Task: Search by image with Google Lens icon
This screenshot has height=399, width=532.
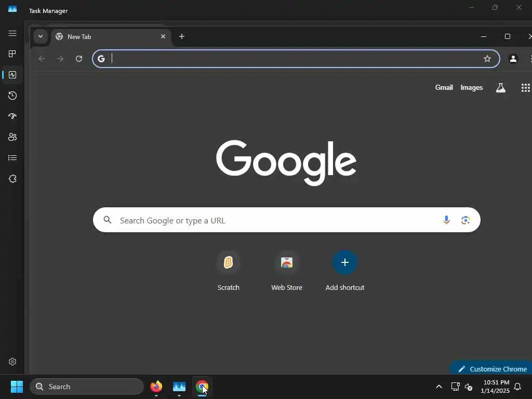Action: (x=465, y=220)
